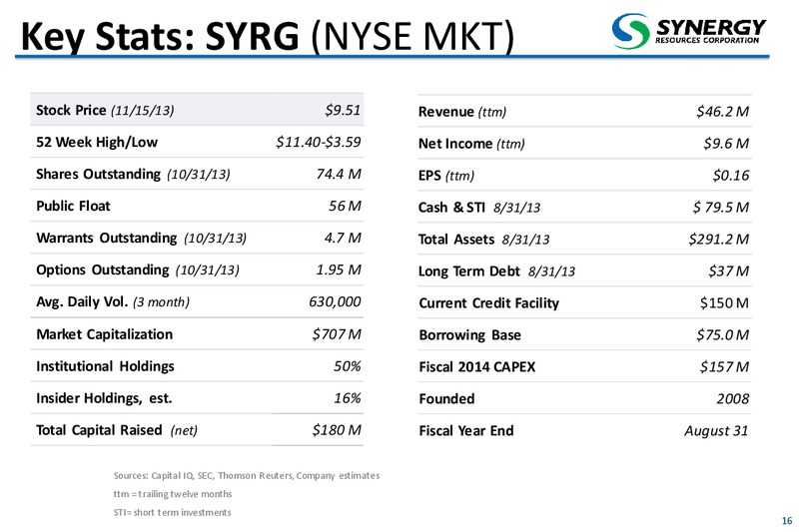
Task: Select the 56 M public float value
Action: [345, 206]
